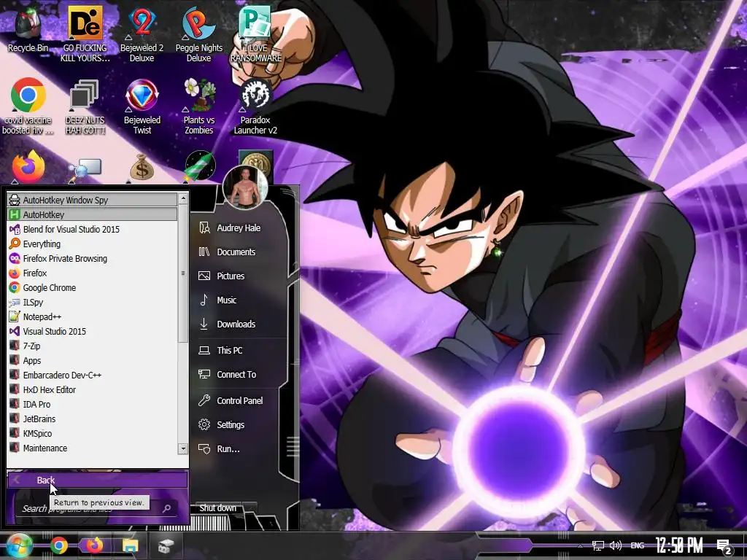Select the DEEZ NUTS HAH GOTT! desktop icon
The width and height of the screenshot is (747, 560).
pyautogui.click(x=85, y=106)
